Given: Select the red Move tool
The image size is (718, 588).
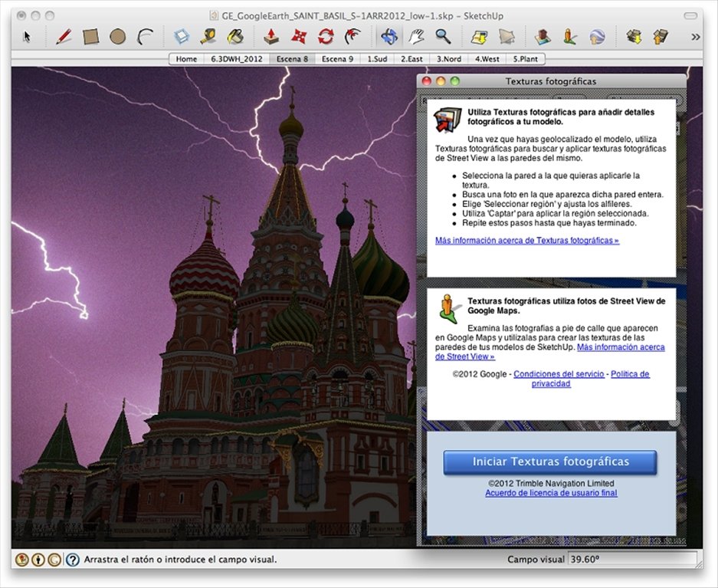Looking at the screenshot, I should pos(299,37).
